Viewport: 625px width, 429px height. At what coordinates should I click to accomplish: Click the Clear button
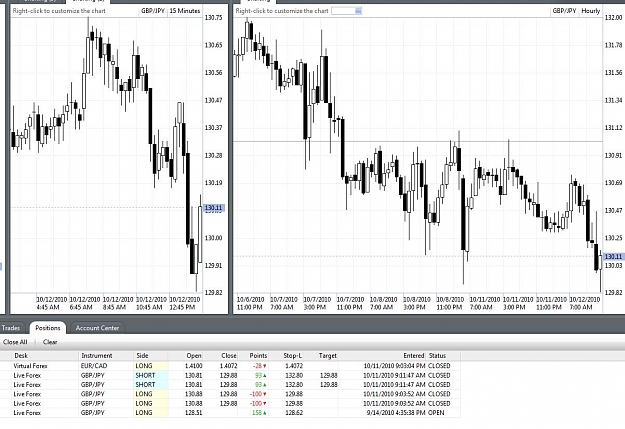coord(50,342)
